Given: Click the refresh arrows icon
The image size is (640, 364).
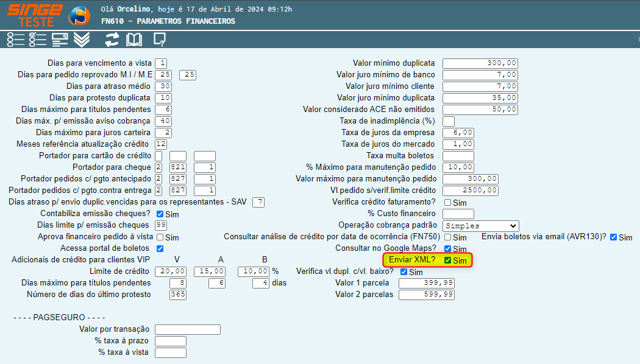Looking at the screenshot, I should [112, 40].
